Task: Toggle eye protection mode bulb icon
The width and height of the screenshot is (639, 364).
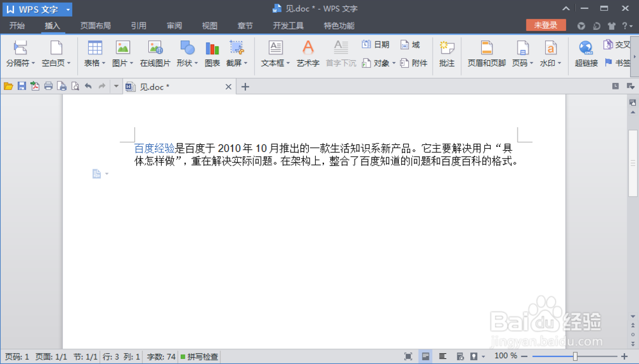Action: [473, 357]
